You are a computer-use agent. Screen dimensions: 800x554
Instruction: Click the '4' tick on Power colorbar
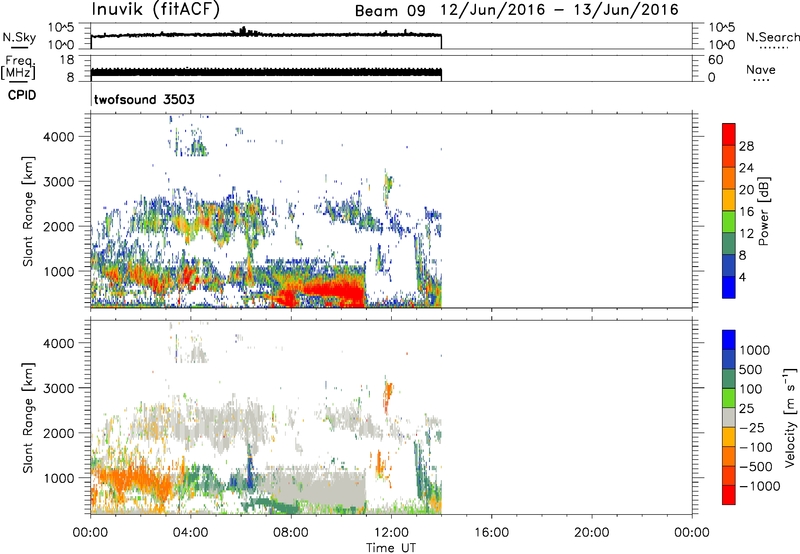coord(742,277)
